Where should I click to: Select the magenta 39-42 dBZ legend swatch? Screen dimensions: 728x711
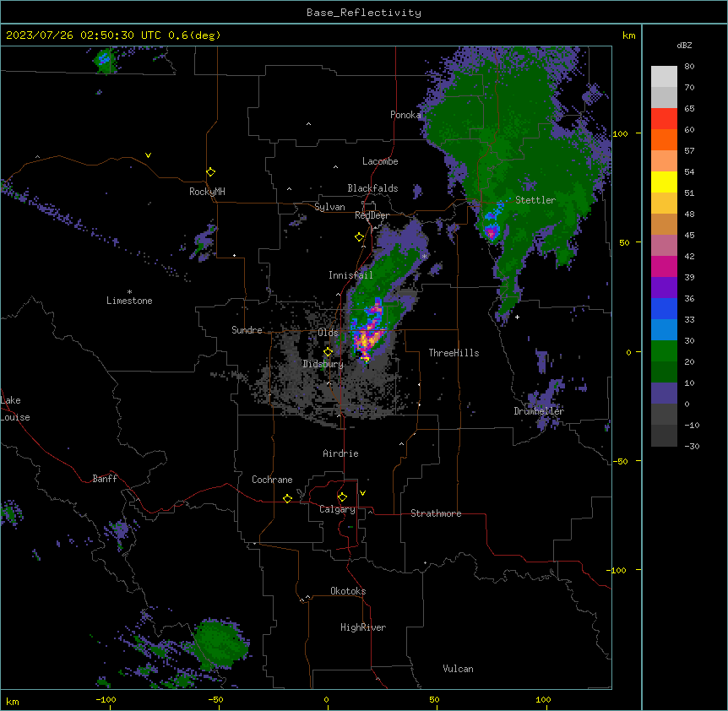664,266
